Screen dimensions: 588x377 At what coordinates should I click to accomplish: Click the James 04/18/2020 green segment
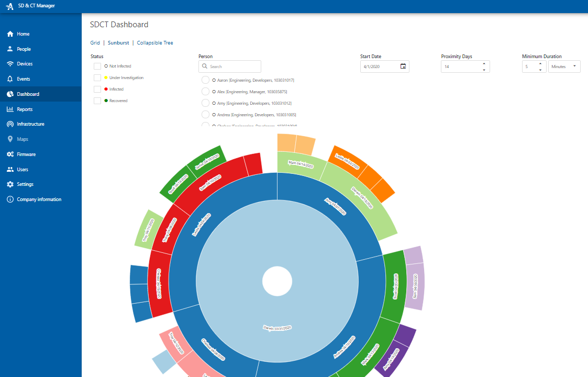pyautogui.click(x=207, y=161)
